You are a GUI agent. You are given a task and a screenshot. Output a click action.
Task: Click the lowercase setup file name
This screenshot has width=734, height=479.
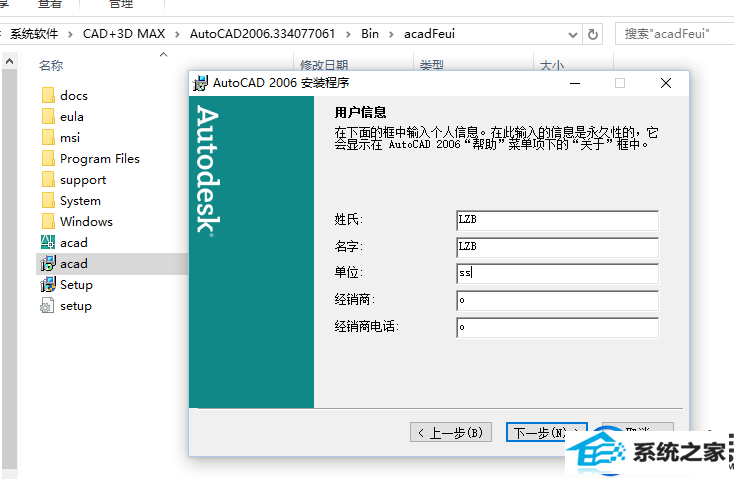[x=76, y=306]
